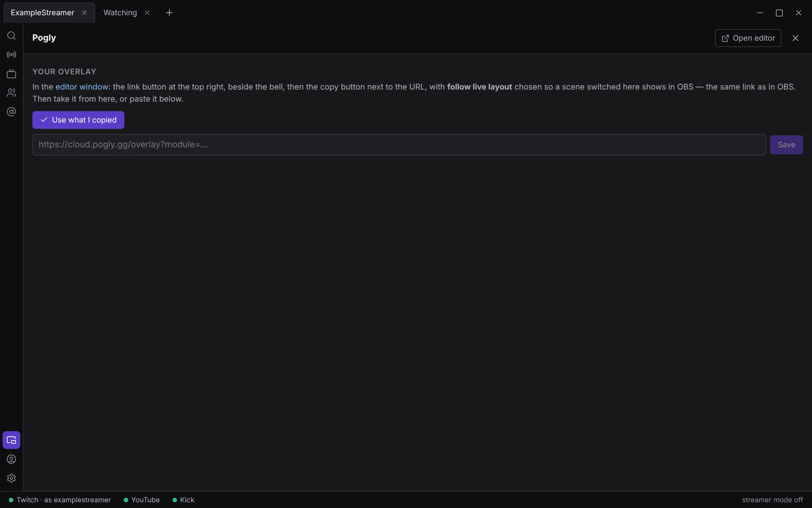Close the Pogly panel

(796, 38)
